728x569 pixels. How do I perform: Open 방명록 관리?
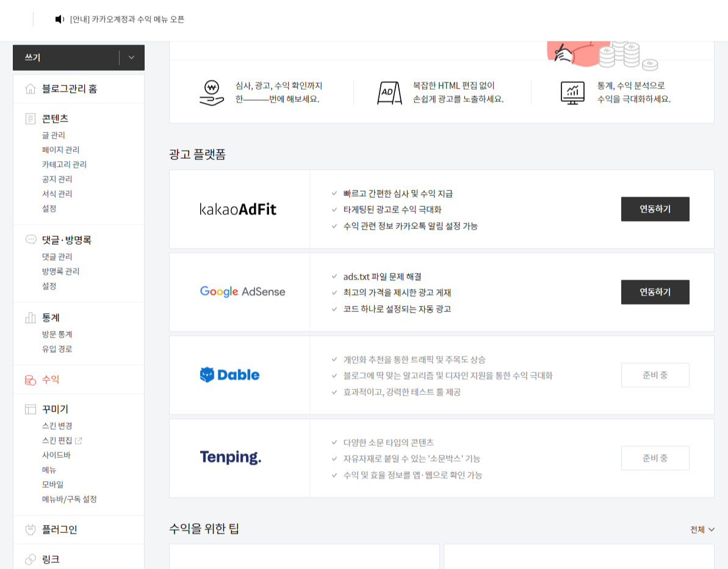click(61, 271)
